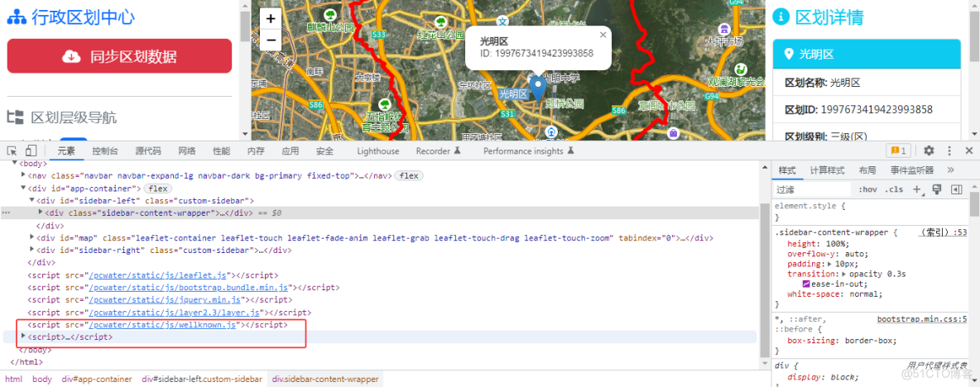Open the 内存 tab
Viewport: 980px width, 387px height.
[256, 151]
